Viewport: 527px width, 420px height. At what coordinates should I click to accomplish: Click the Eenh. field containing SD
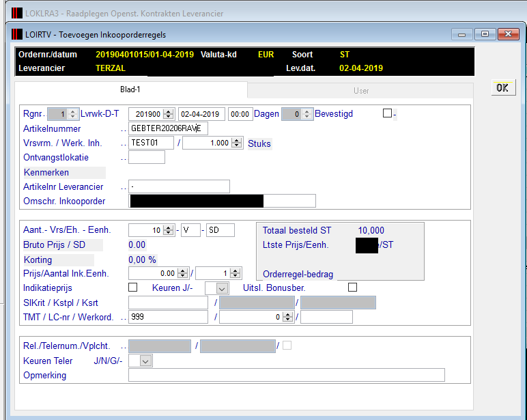[x=220, y=230]
